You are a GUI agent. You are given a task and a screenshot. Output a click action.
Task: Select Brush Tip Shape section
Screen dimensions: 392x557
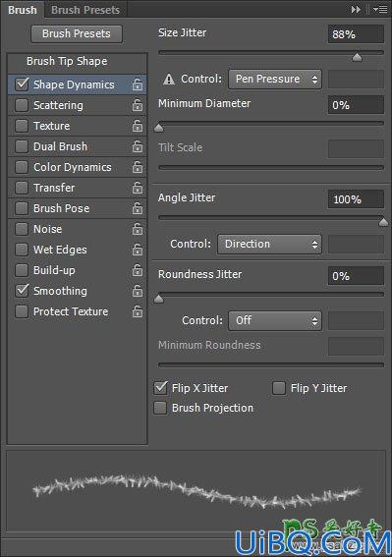click(x=67, y=61)
